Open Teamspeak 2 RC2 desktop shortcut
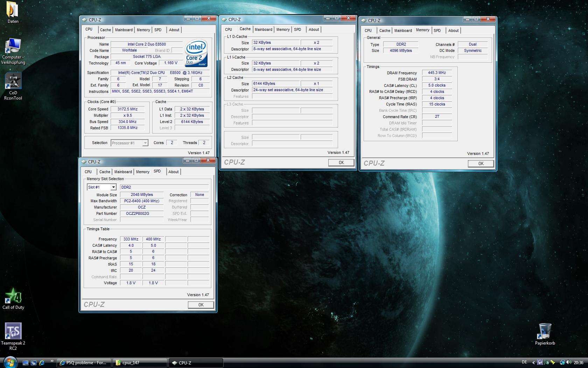Viewport: 588px width, 368px height. (x=13, y=331)
